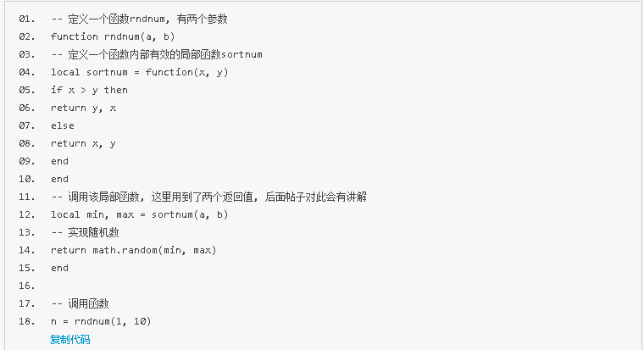Viewport: 644px width, 350px height.
Task: Click 'return math.random(min, max)' line
Action: 134,250
